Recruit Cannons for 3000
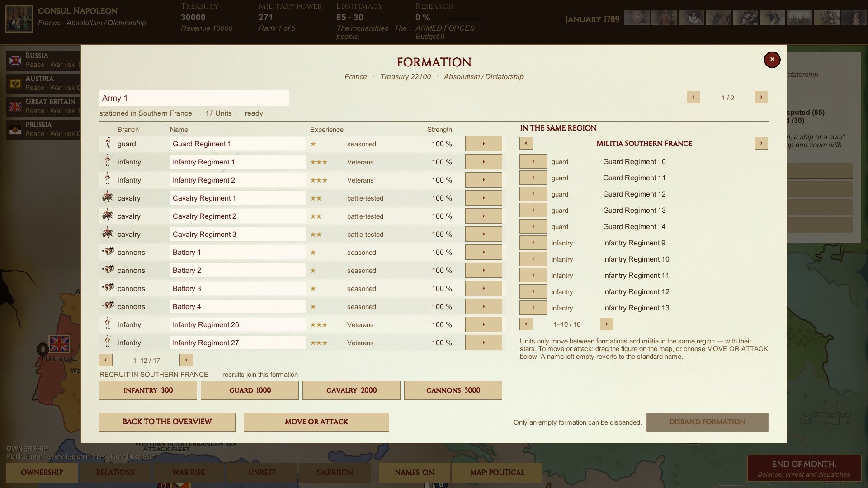 [x=453, y=390]
